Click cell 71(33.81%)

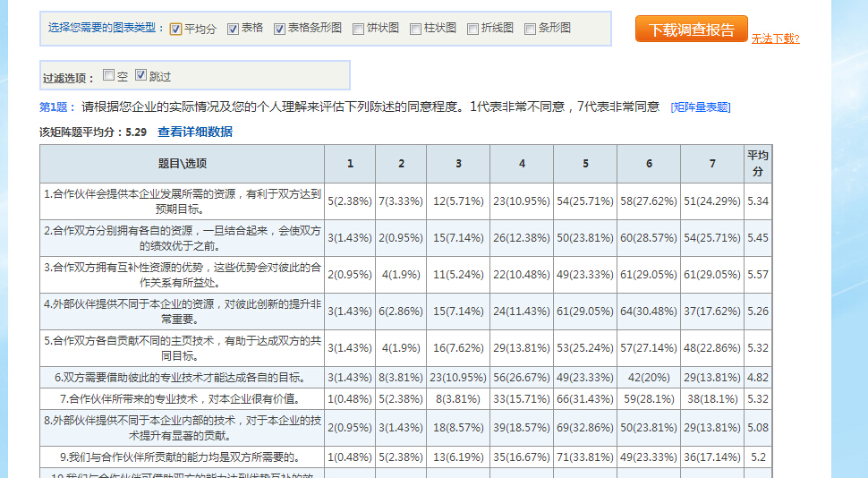tap(585, 457)
